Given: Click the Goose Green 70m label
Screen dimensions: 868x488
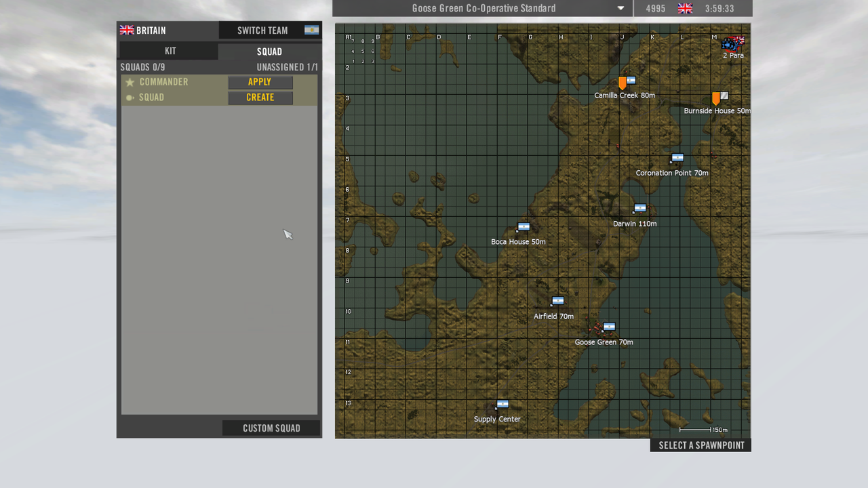Looking at the screenshot, I should point(604,342).
